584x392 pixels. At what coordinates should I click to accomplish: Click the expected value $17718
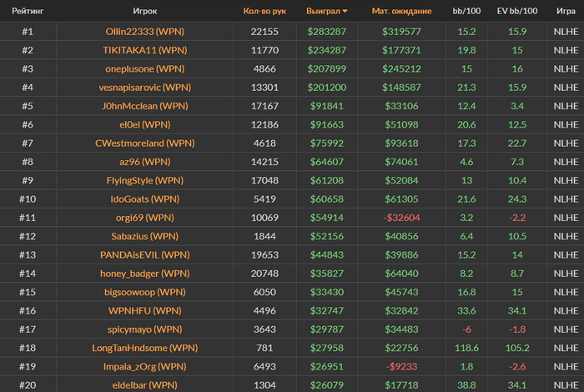click(x=401, y=385)
